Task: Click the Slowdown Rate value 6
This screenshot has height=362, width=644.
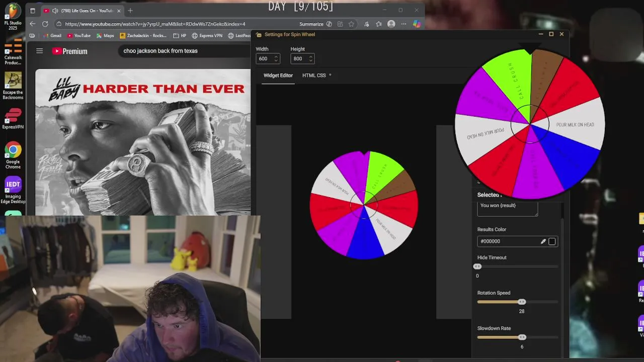Action: 522,347
